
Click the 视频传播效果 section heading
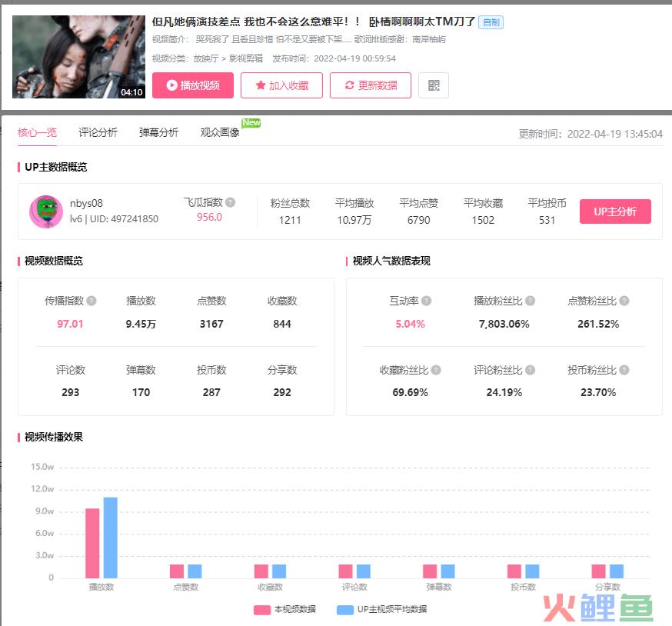click(x=54, y=437)
